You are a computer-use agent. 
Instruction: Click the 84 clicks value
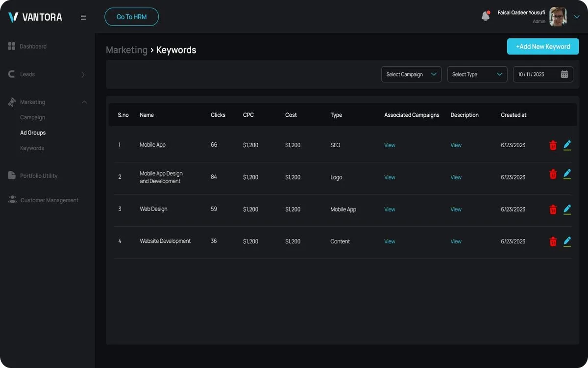click(x=214, y=177)
